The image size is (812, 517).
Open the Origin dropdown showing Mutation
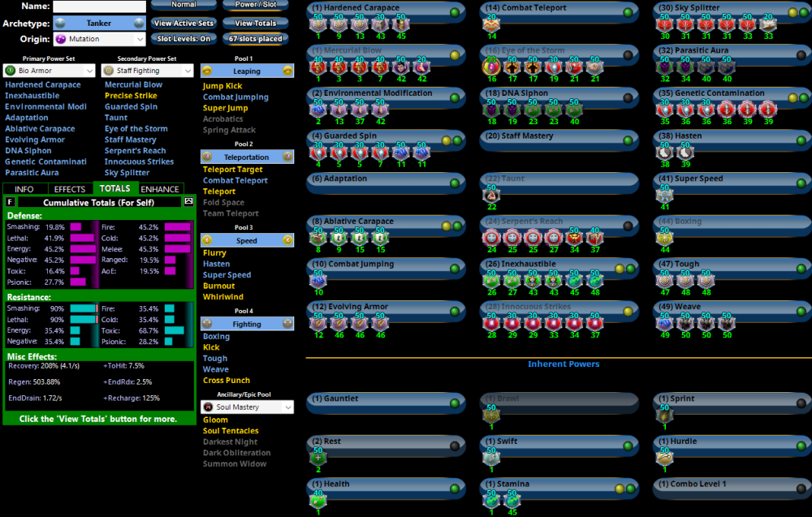click(x=99, y=39)
